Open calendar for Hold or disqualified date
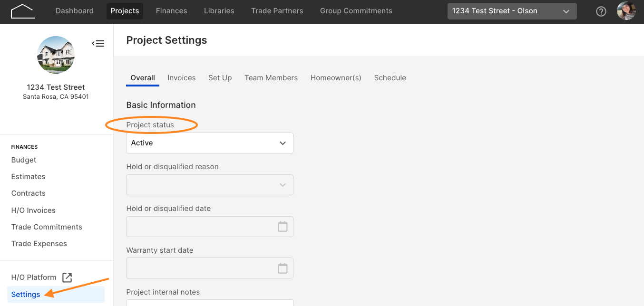The height and width of the screenshot is (306, 644). pos(283,227)
